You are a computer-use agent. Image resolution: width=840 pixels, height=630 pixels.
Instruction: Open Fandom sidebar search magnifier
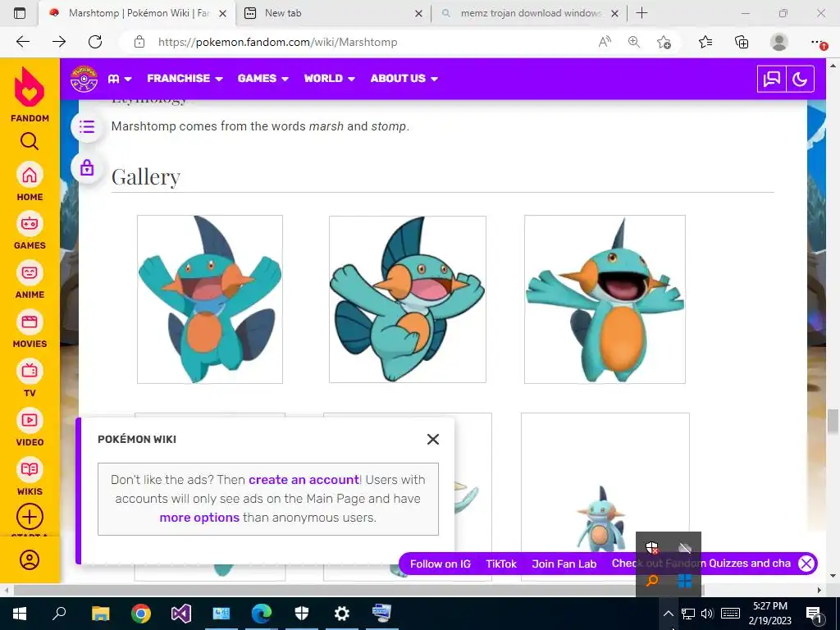pos(30,141)
